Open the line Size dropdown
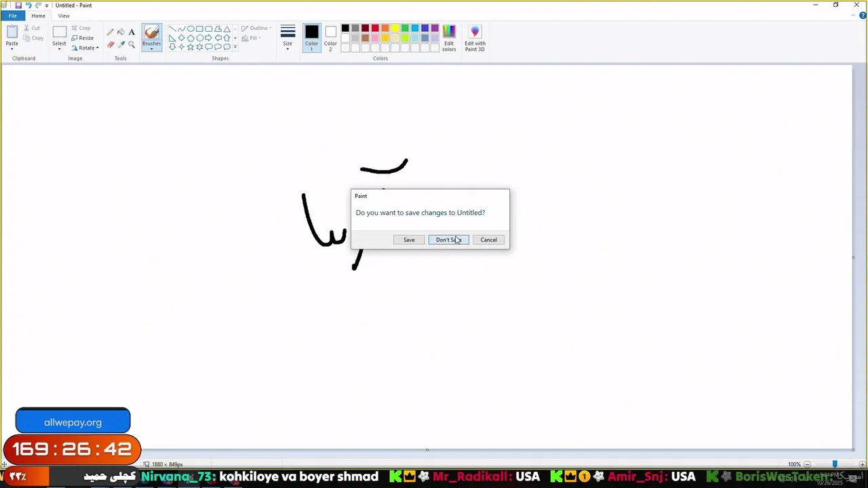This screenshot has height=488, width=868. (x=288, y=37)
